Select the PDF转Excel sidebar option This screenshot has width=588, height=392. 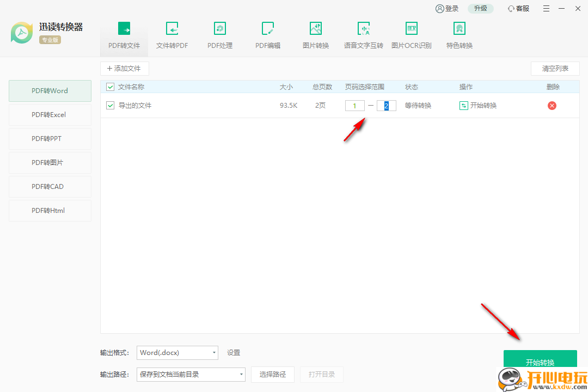pos(50,114)
